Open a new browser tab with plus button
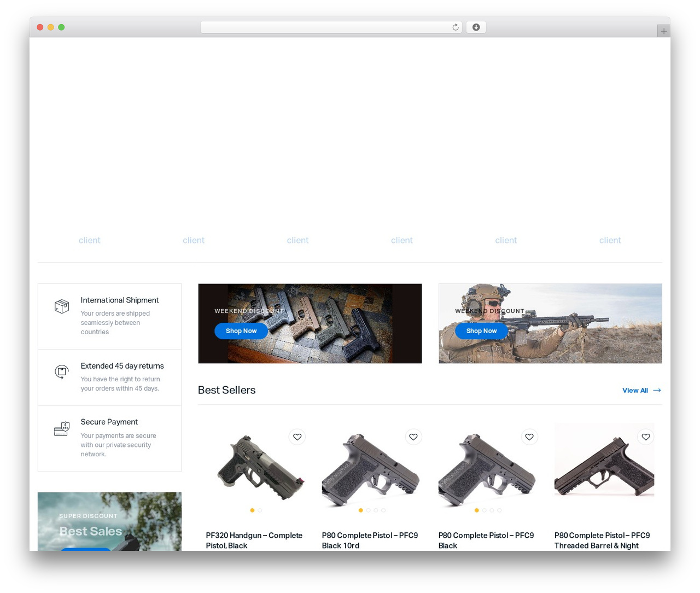The image size is (700, 593). coord(663,31)
